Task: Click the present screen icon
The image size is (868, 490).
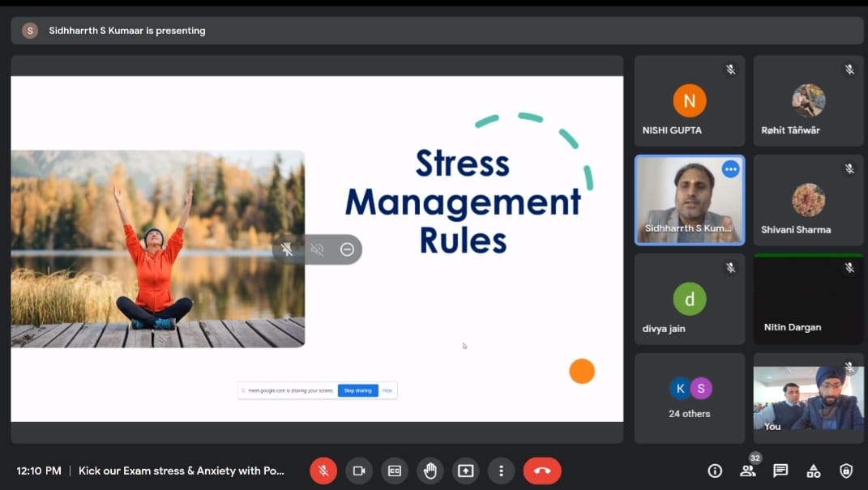Action: tap(466, 471)
